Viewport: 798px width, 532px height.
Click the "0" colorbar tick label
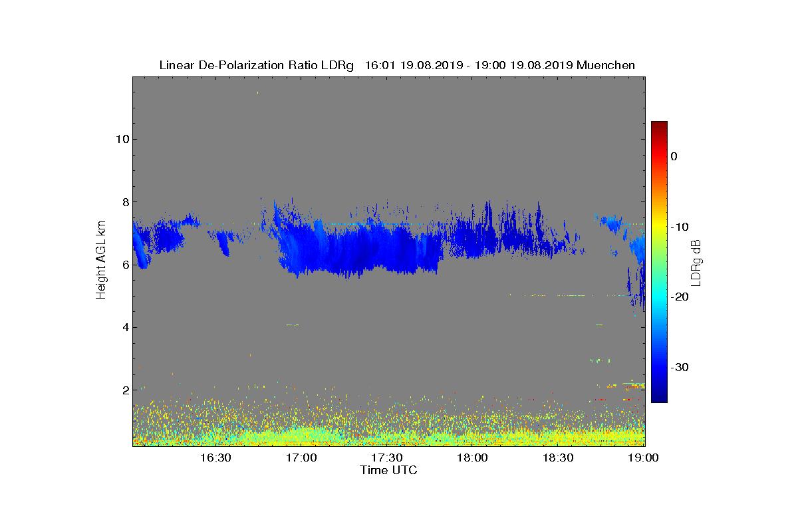point(674,156)
